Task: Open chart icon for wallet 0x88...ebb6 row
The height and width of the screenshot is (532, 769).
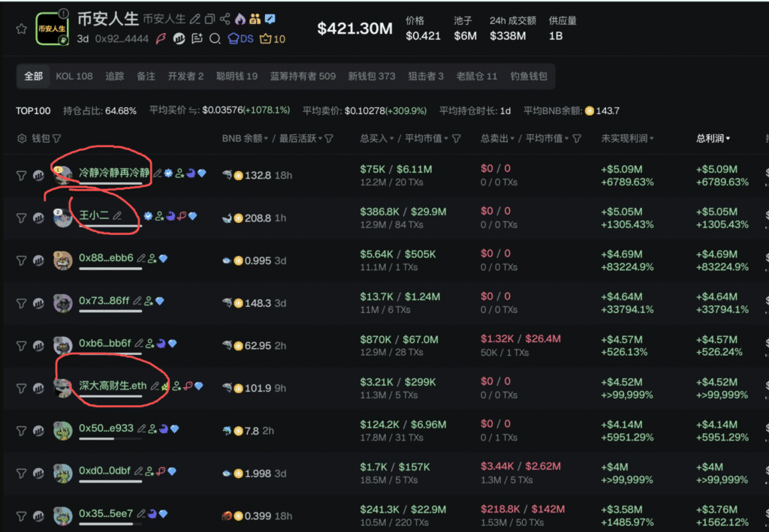Action: 38,260
